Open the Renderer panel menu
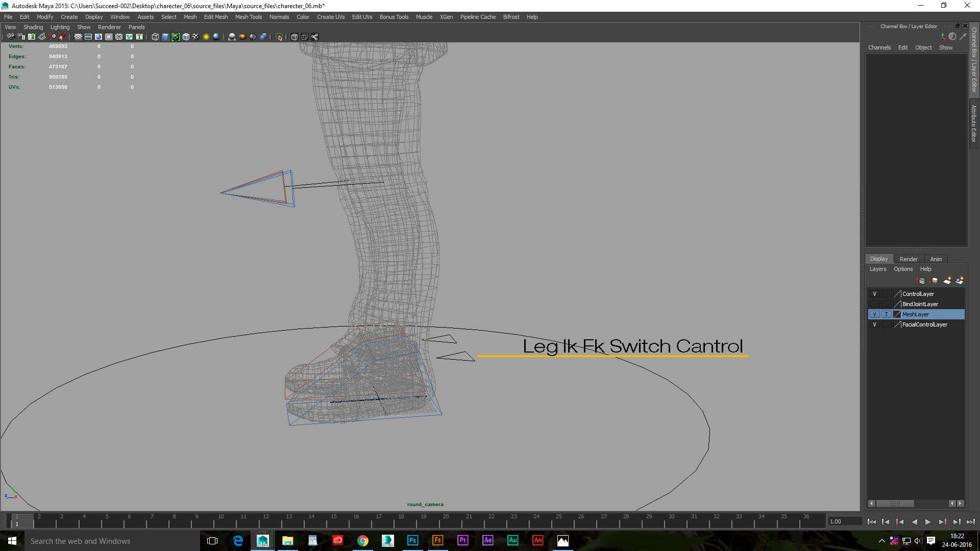The image size is (980, 551). [x=109, y=27]
